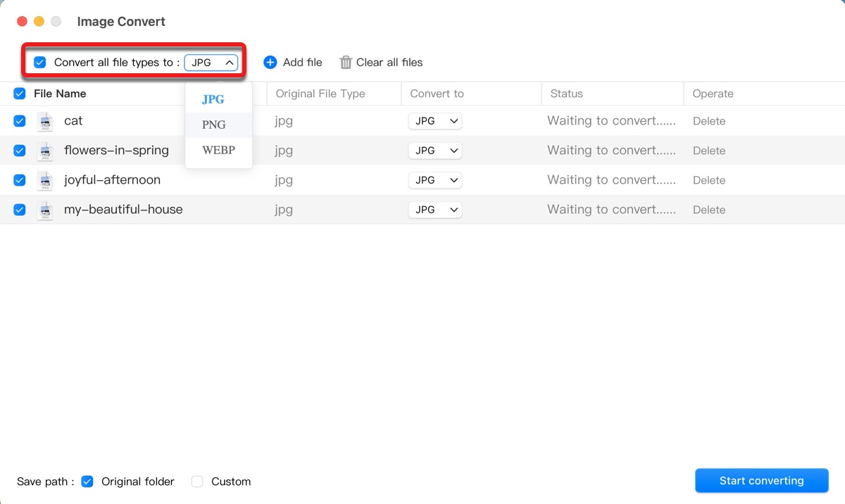845x504 pixels.
Task: Click the cat file JPEG icon
Action: 45,122
